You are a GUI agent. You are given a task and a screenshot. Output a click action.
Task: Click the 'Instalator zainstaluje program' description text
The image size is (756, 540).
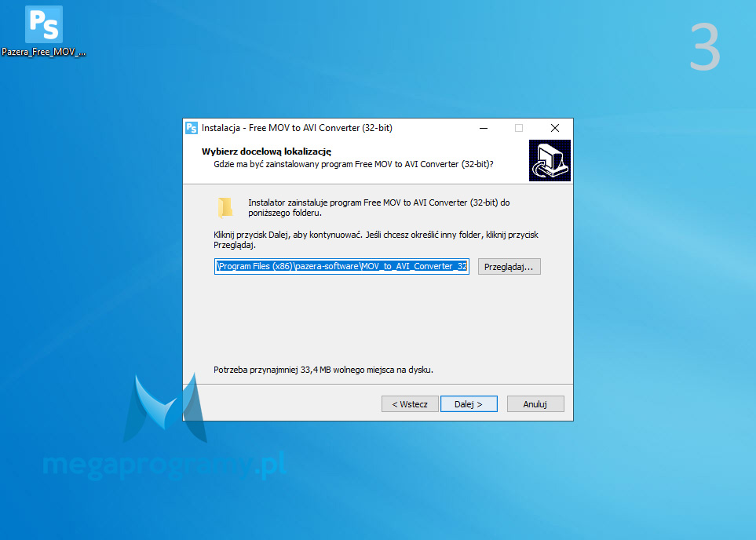coord(379,207)
